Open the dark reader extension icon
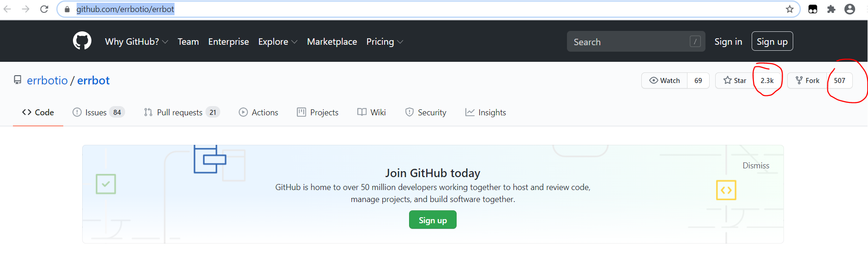The image size is (868, 256). tap(813, 9)
